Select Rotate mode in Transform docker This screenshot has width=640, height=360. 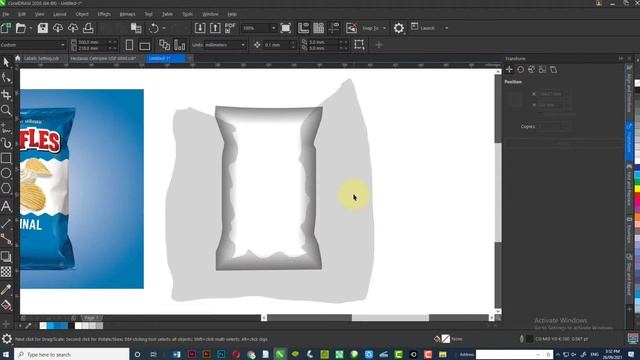pos(520,69)
